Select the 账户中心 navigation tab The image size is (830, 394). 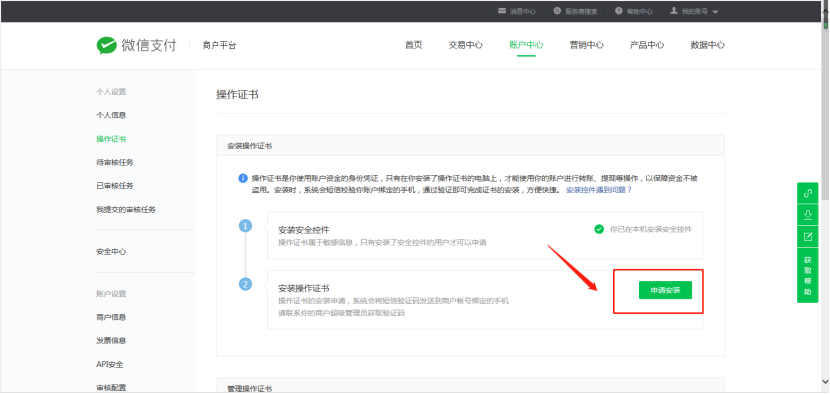(526, 45)
